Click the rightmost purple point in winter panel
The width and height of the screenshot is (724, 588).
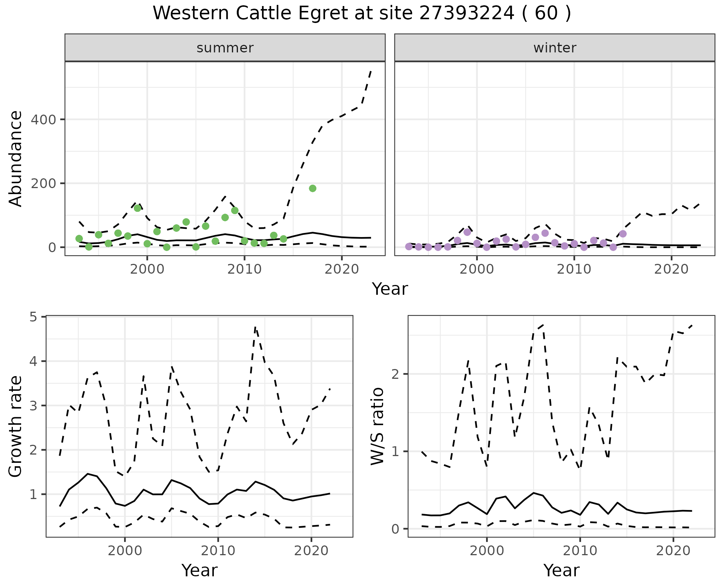pos(623,234)
